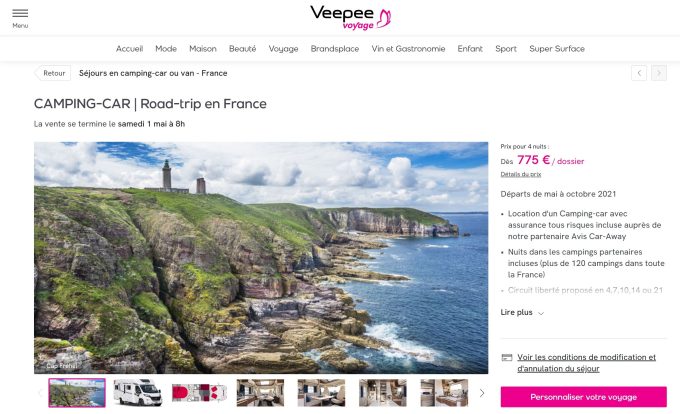The width and height of the screenshot is (680, 414).
Task: Open the Brandsplace menu item
Action: tap(335, 49)
